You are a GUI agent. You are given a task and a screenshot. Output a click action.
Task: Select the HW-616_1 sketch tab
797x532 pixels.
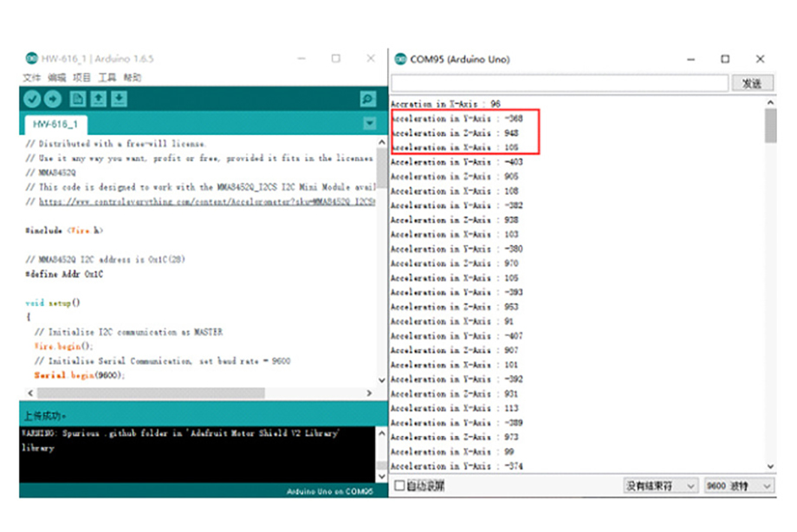click(55, 124)
